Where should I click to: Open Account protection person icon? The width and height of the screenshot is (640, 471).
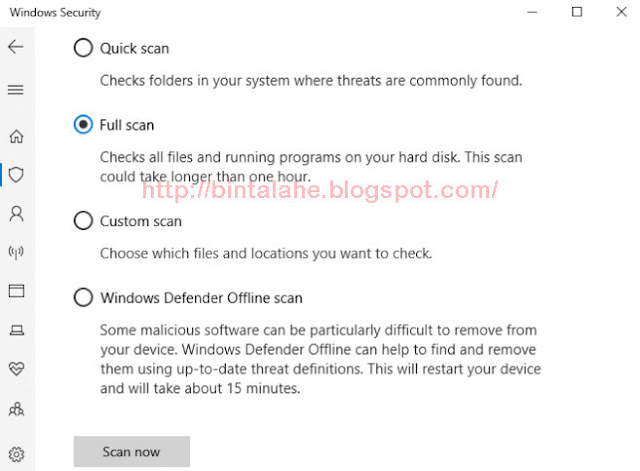(16, 213)
